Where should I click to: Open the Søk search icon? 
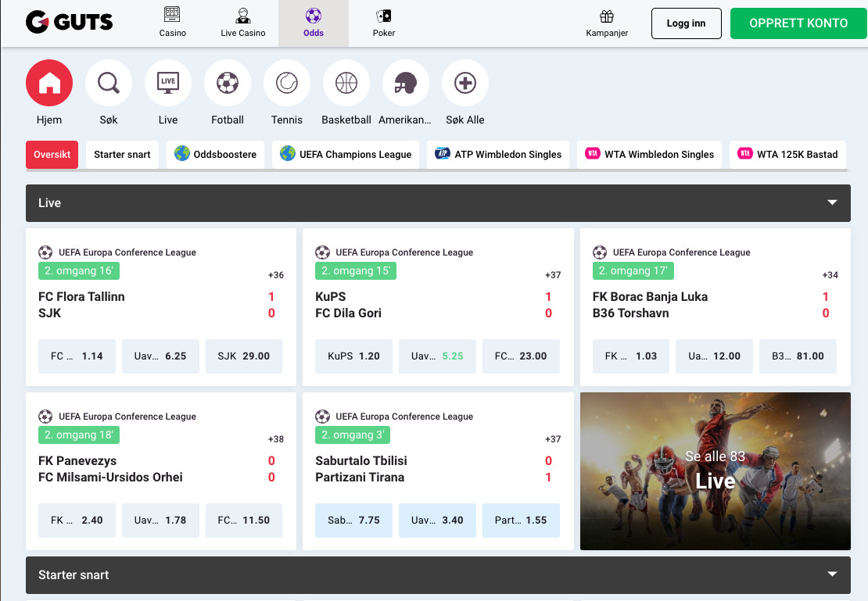coord(109,83)
